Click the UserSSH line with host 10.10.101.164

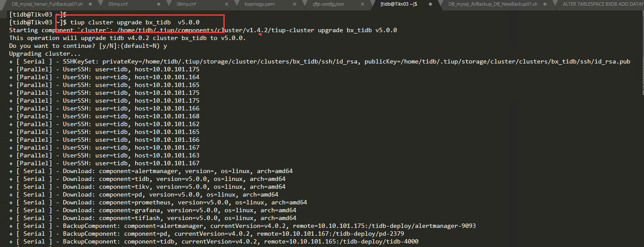tap(104, 77)
